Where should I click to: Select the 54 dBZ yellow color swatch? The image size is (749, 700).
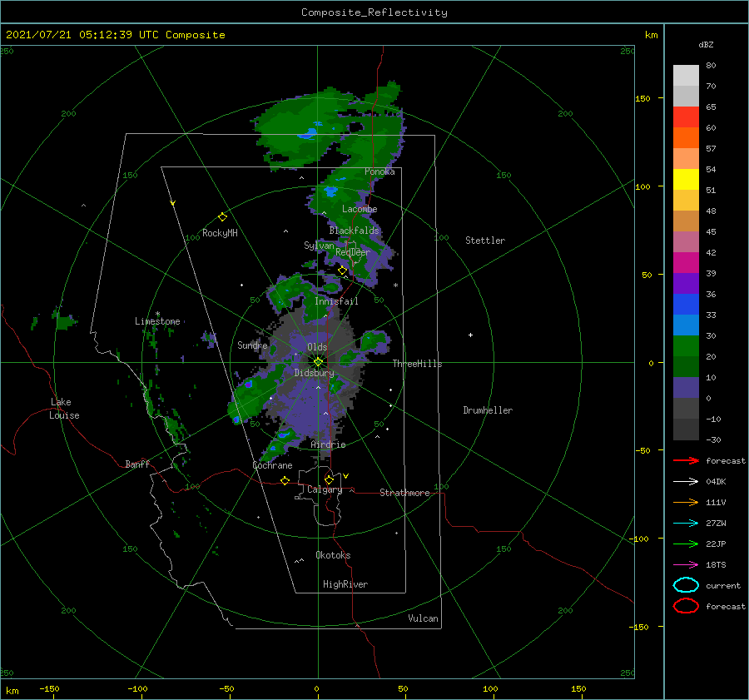(686, 180)
